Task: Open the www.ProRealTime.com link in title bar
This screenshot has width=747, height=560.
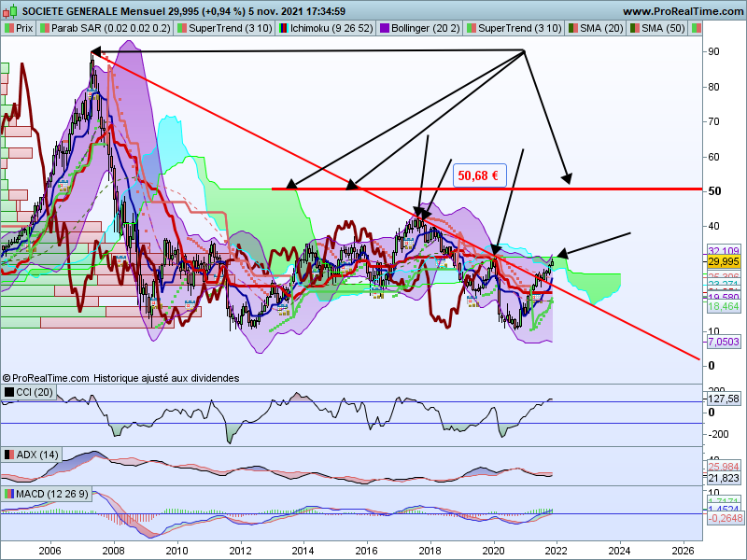Action: click(x=684, y=11)
